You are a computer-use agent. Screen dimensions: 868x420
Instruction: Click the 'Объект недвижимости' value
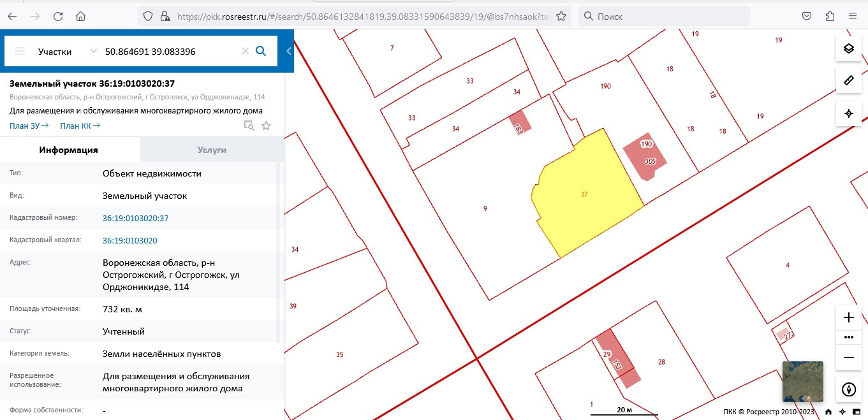[152, 173]
